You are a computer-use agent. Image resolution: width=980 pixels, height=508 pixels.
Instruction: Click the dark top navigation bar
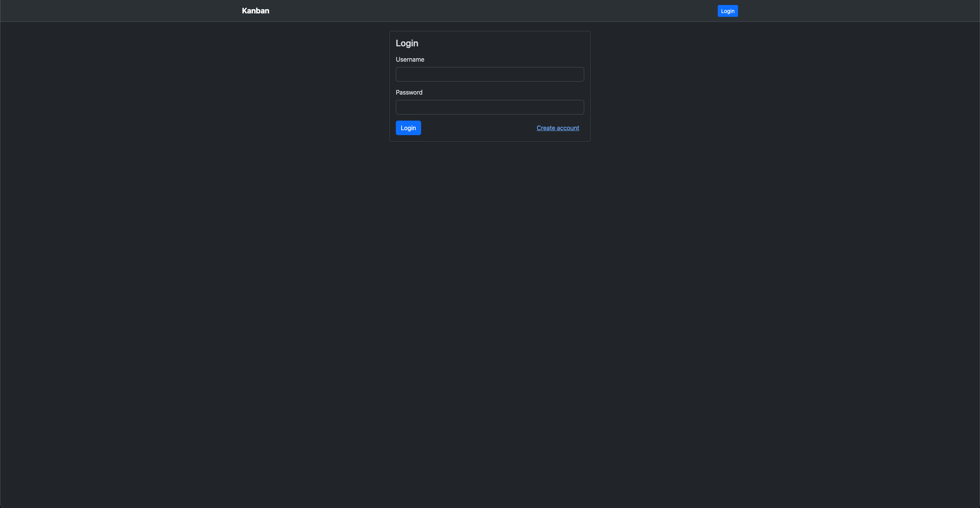[x=490, y=11]
